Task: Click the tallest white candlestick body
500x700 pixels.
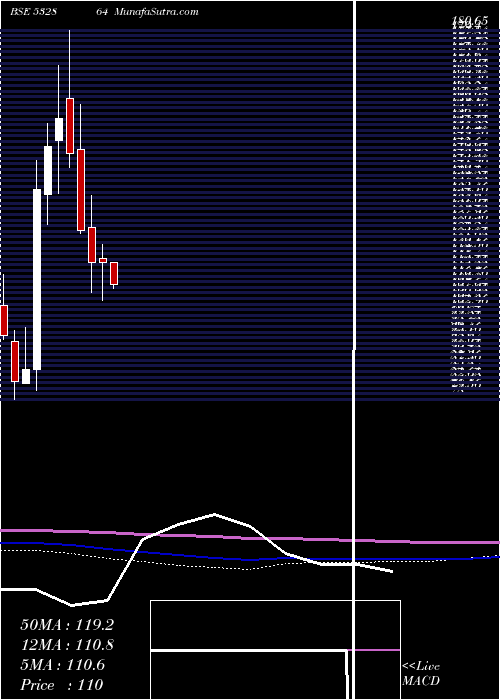Action: click(x=37, y=279)
